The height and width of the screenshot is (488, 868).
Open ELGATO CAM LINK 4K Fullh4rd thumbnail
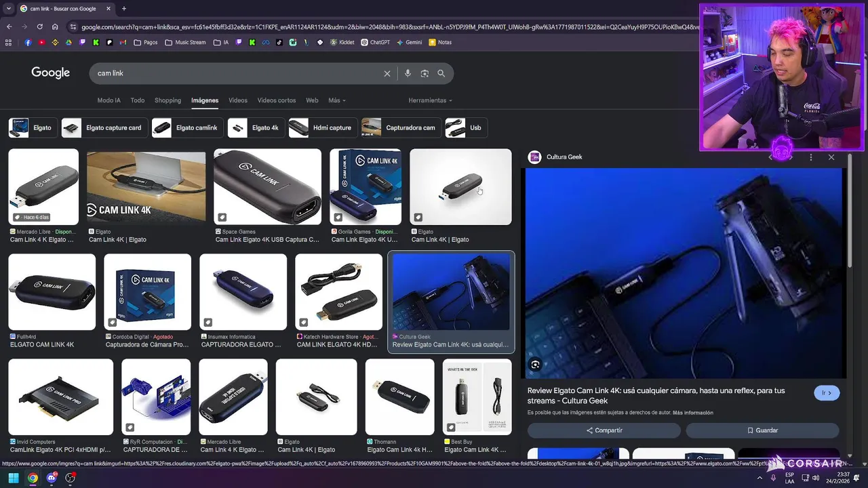click(52, 292)
